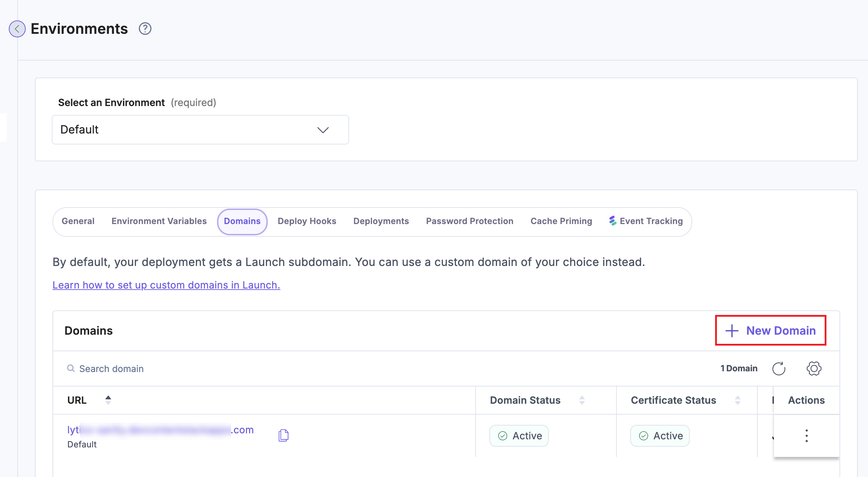Open the three-dot actions menu for the domain
Viewport: 868px width, 477px height.
click(x=806, y=435)
